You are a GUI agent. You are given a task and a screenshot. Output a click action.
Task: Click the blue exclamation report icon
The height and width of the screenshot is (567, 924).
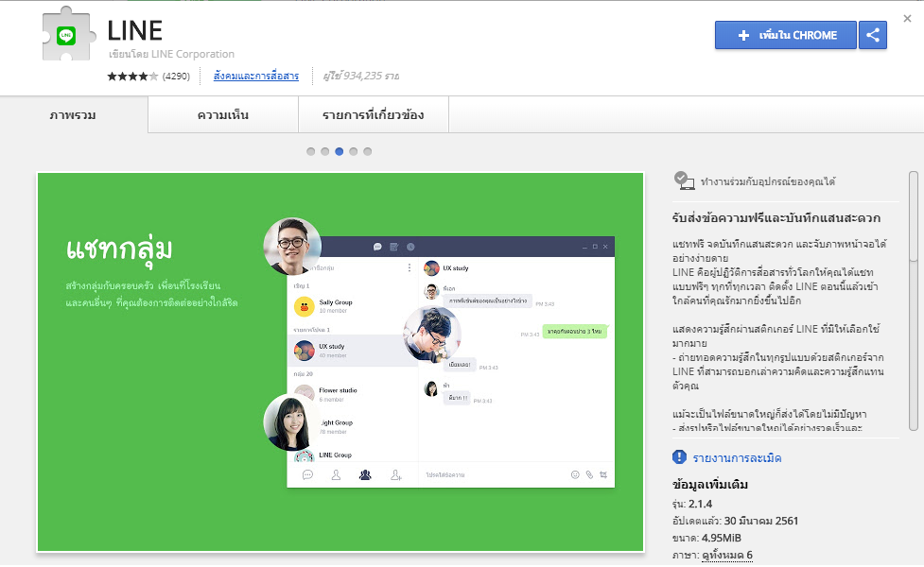[x=679, y=456]
